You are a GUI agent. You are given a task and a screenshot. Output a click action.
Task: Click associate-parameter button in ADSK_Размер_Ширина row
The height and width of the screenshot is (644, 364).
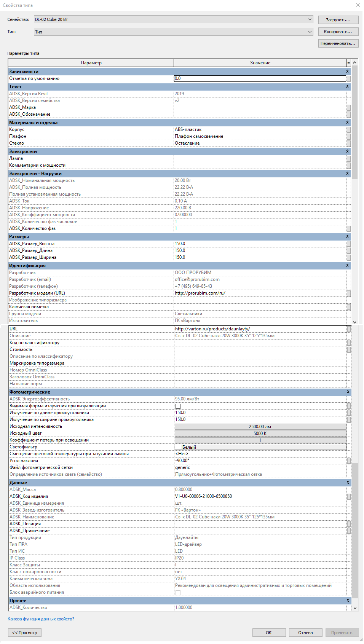pos(348,257)
